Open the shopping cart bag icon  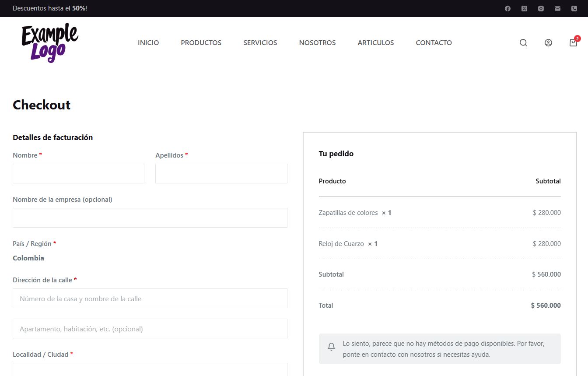tap(573, 42)
